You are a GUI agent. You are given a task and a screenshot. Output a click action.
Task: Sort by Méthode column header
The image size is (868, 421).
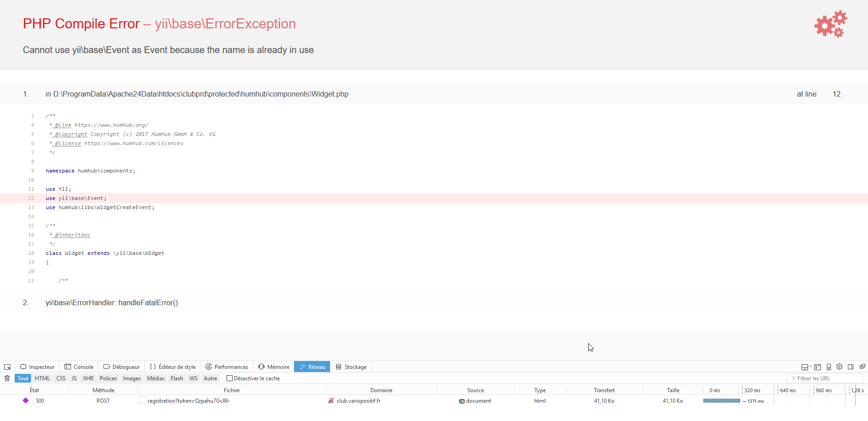coord(103,390)
